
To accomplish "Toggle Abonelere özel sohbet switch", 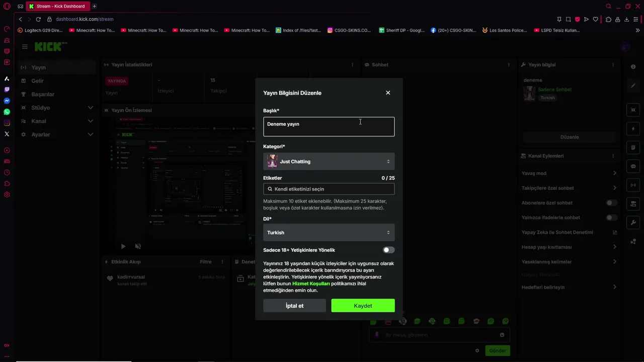I will pyautogui.click(x=611, y=203).
